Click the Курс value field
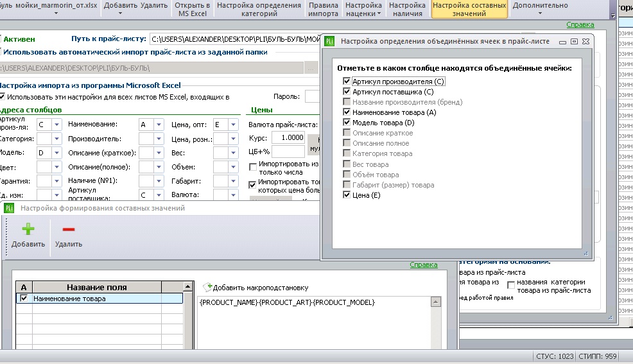Viewport: 633px width, 364px height. pyautogui.click(x=288, y=137)
